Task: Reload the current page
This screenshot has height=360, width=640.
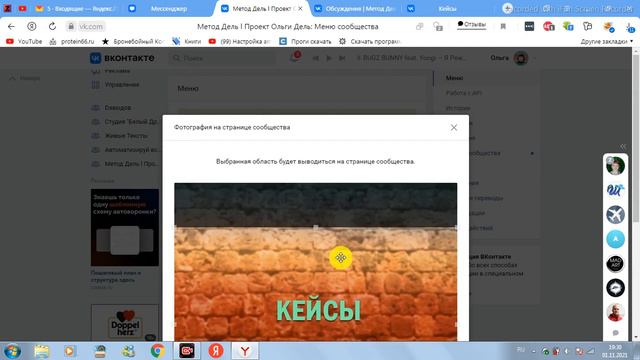Action: pos(52,27)
